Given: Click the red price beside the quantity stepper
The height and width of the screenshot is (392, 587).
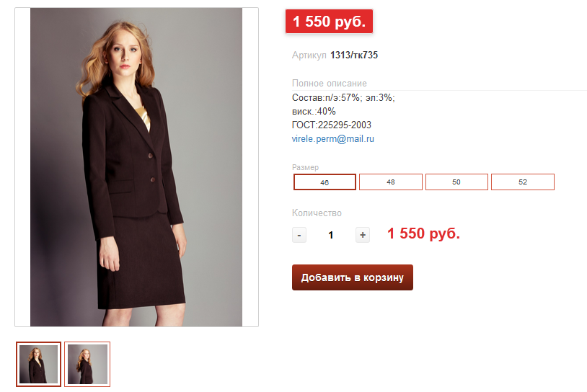Looking at the screenshot, I should [x=423, y=233].
